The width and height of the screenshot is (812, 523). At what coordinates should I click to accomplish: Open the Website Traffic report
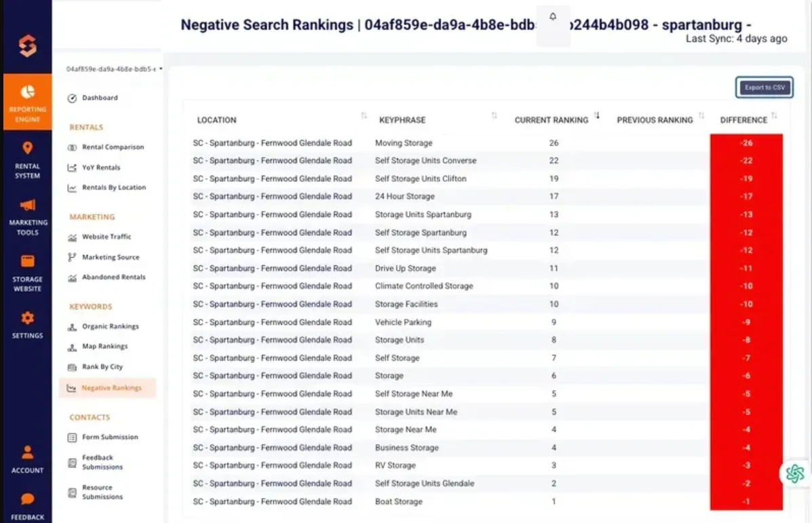(107, 237)
